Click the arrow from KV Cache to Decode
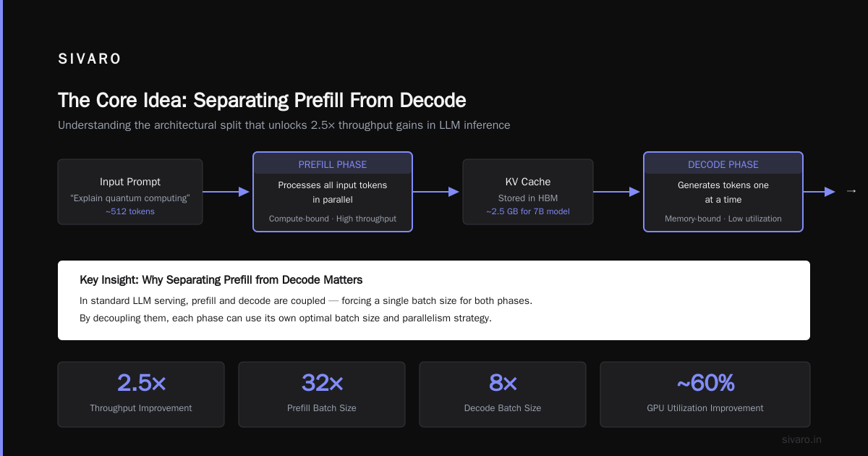The height and width of the screenshot is (456, 868). click(616, 192)
